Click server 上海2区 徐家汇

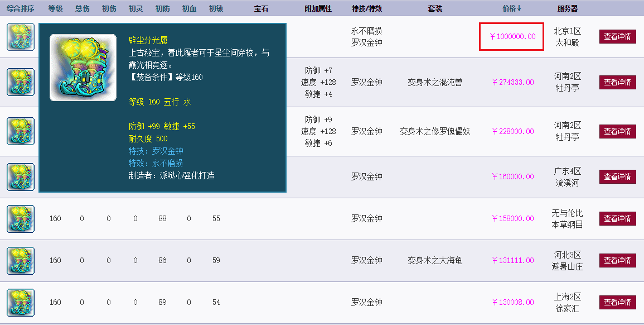tap(567, 303)
